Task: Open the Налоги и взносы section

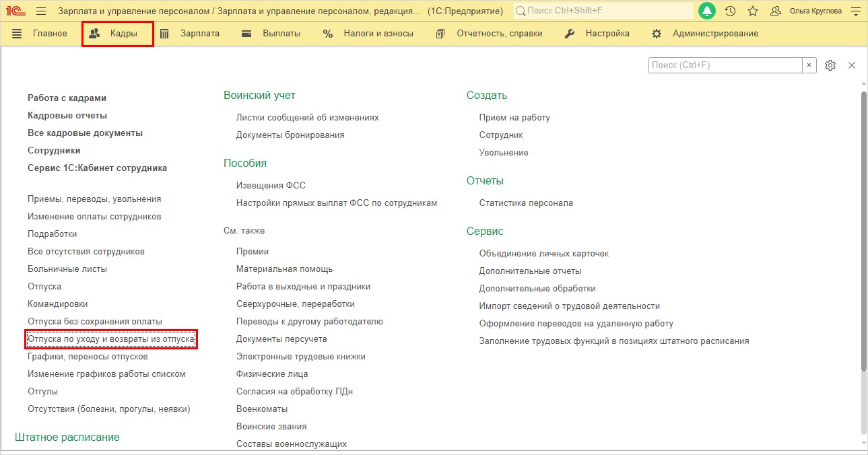Action: pyautogui.click(x=368, y=34)
